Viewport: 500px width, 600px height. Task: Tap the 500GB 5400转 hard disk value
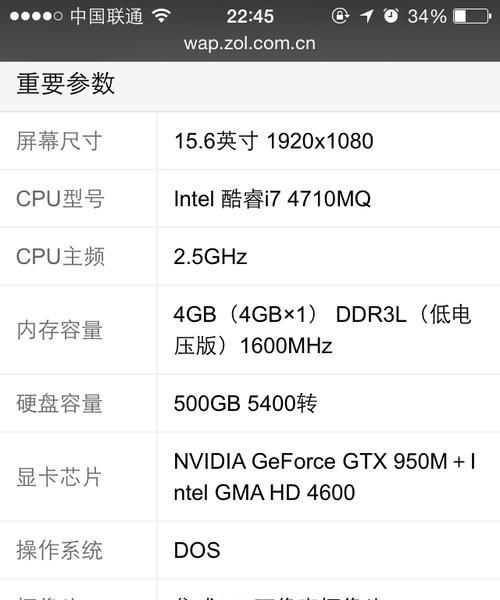pyautogui.click(x=245, y=403)
